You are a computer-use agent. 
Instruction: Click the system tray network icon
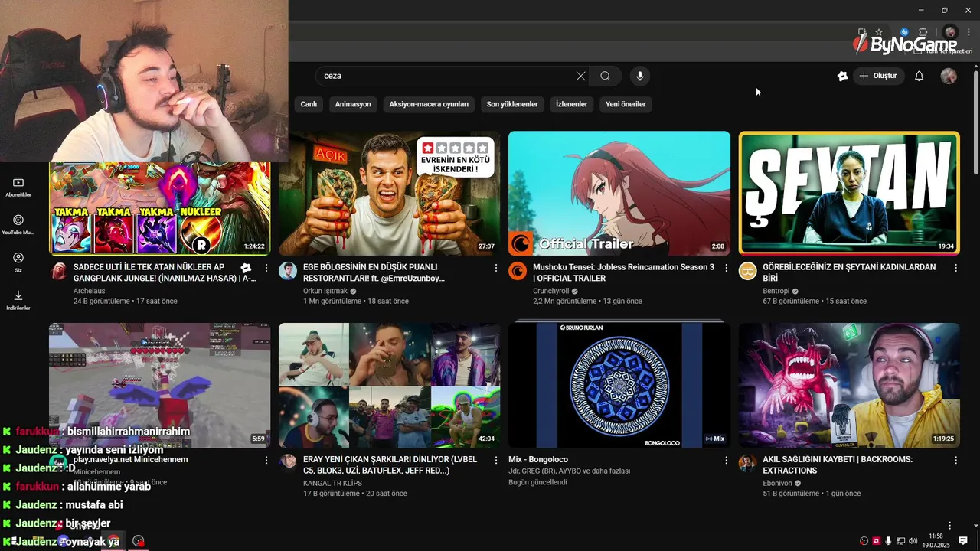901,541
